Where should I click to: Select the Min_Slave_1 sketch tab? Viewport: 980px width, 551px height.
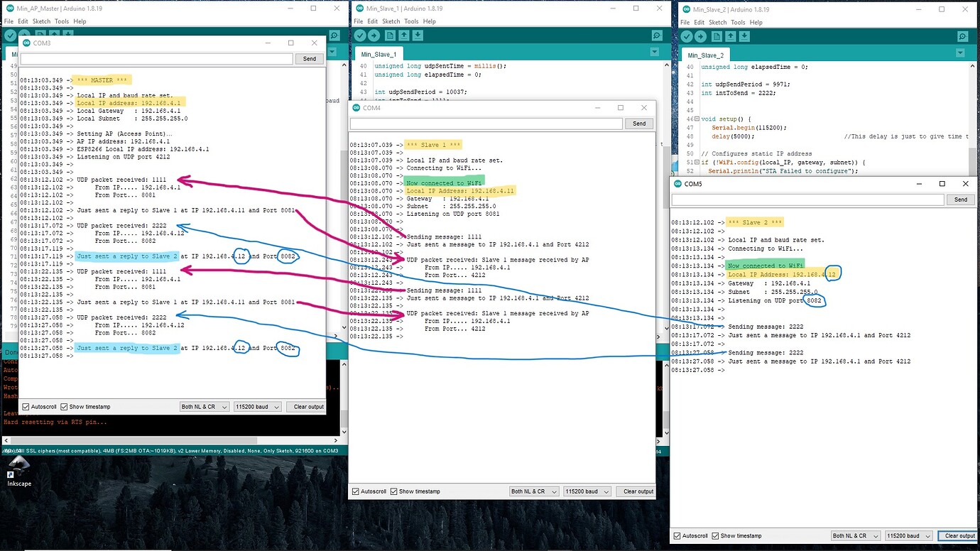(379, 53)
